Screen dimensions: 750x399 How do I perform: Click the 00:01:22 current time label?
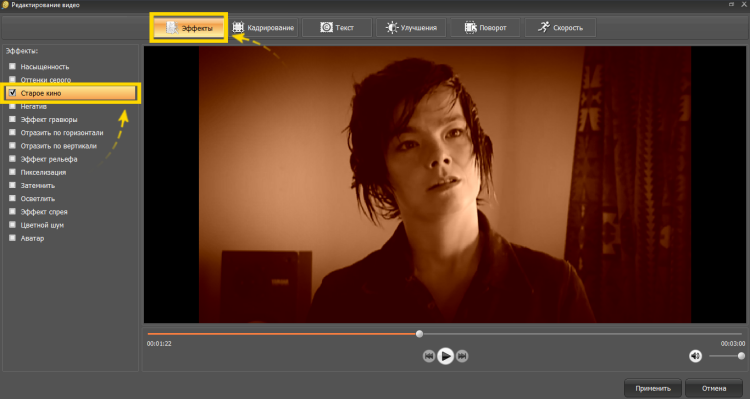(159, 344)
